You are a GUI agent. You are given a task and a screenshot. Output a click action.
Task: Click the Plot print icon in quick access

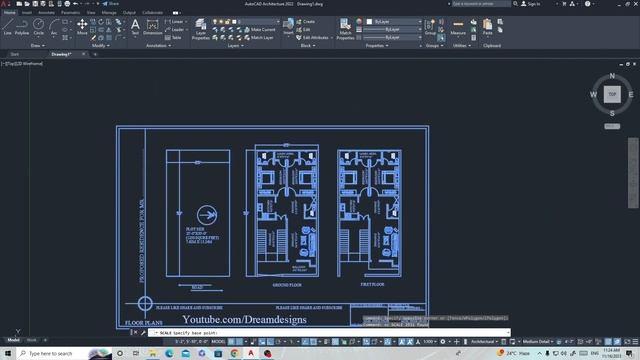pyautogui.click(x=67, y=4)
